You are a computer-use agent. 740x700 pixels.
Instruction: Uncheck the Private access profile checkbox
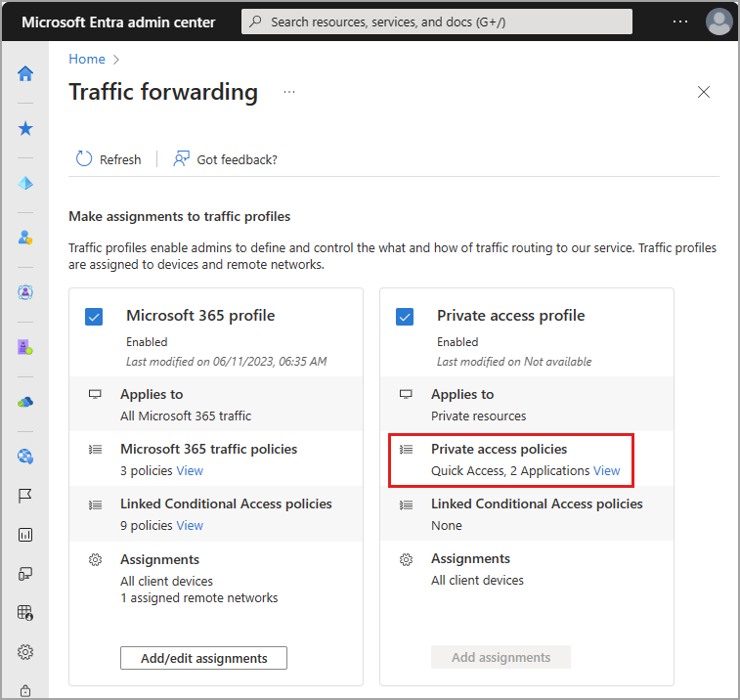point(405,317)
